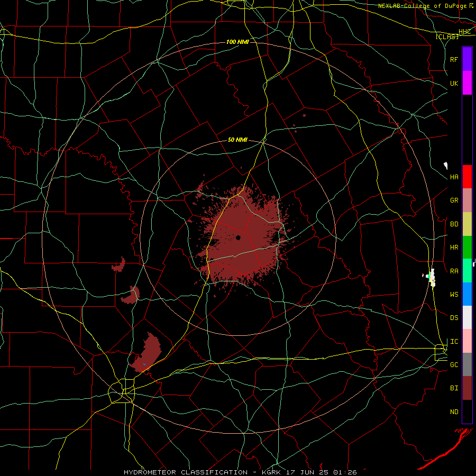
Task: Click the 'HYDROMETEOR CLASSIFICATION' title at the bottom
Action: tap(186, 472)
